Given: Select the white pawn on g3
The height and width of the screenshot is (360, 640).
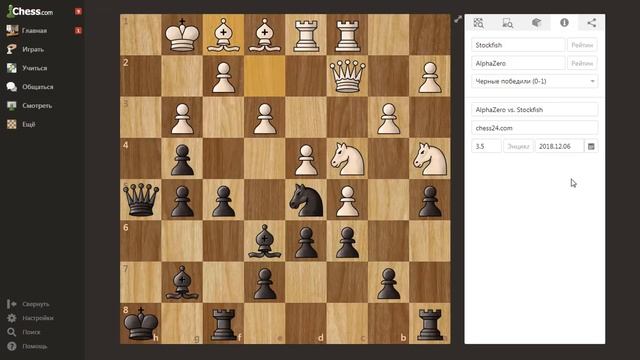Looking at the screenshot, I should (182, 117).
